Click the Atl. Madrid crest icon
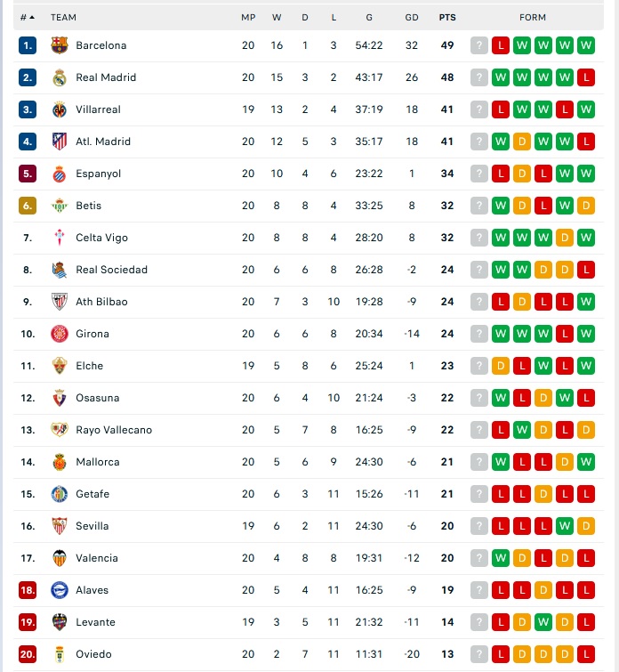 click(60, 142)
